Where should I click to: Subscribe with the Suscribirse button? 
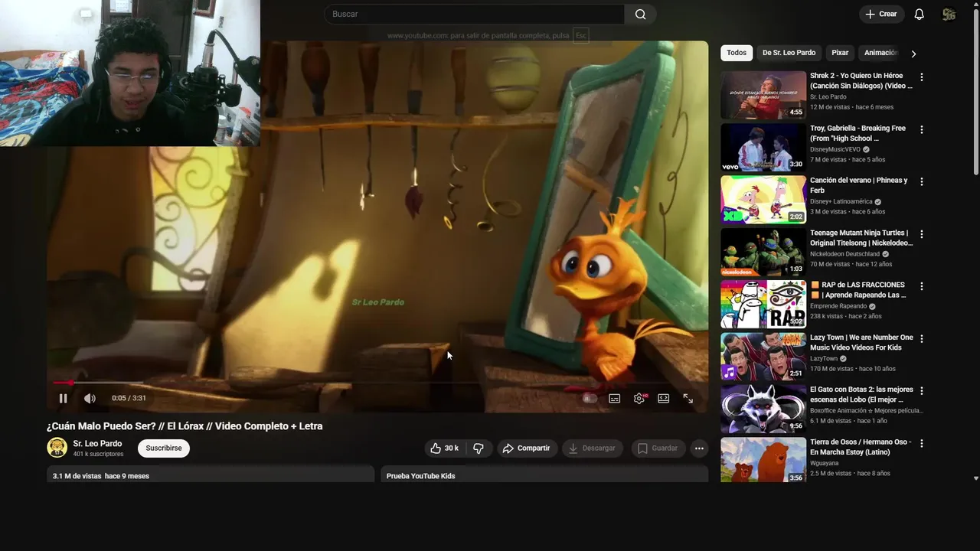[164, 448]
